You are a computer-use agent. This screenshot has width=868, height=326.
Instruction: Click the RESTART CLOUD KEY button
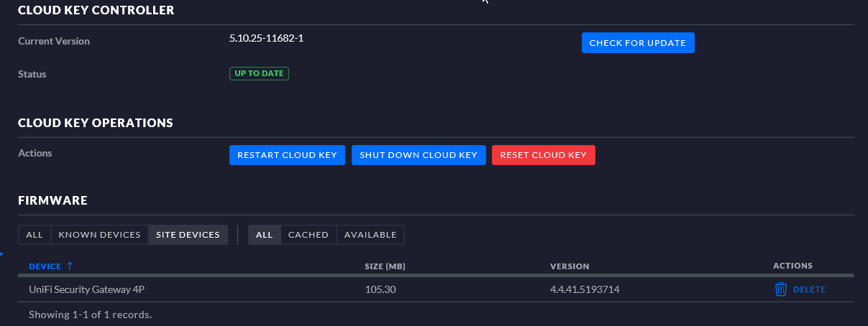(x=287, y=155)
